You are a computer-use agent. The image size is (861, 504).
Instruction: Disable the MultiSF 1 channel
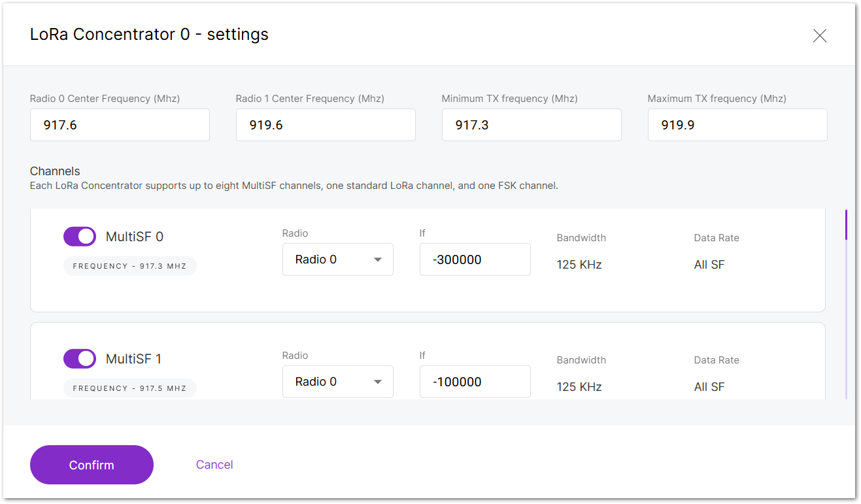coord(79,358)
